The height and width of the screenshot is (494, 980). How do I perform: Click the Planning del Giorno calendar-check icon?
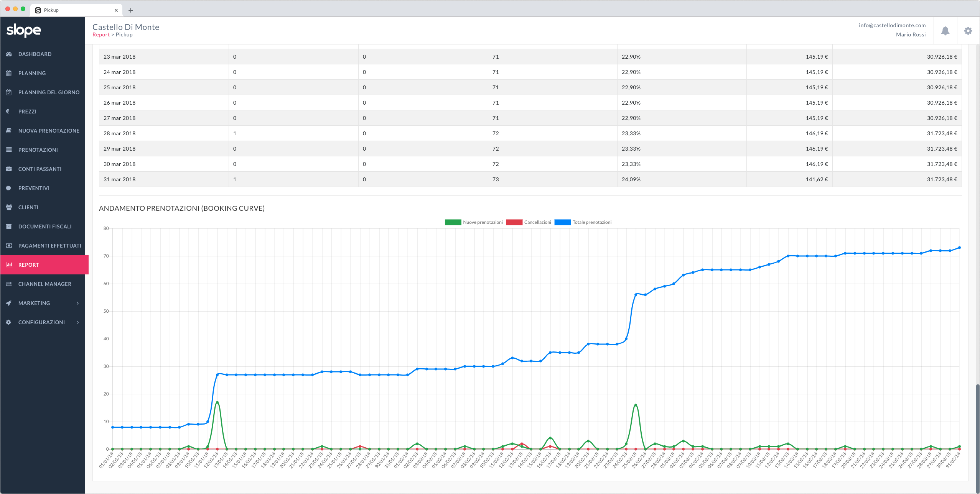[x=9, y=92]
